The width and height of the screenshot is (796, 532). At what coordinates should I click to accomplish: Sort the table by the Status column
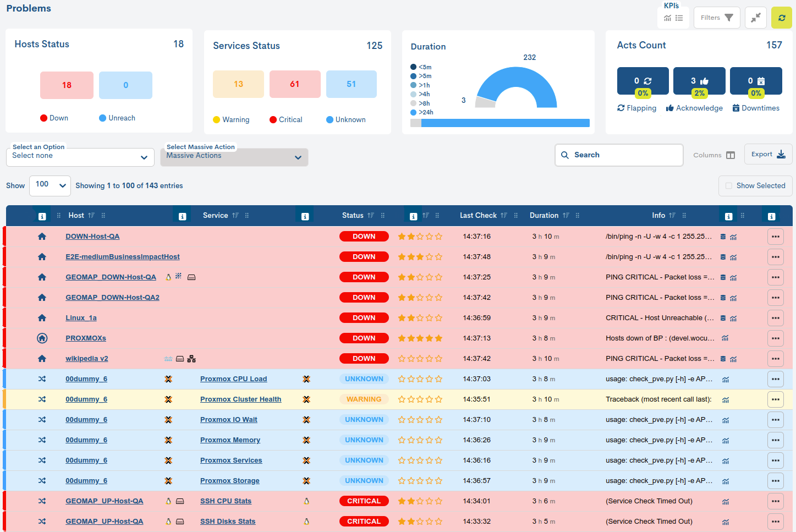click(353, 216)
